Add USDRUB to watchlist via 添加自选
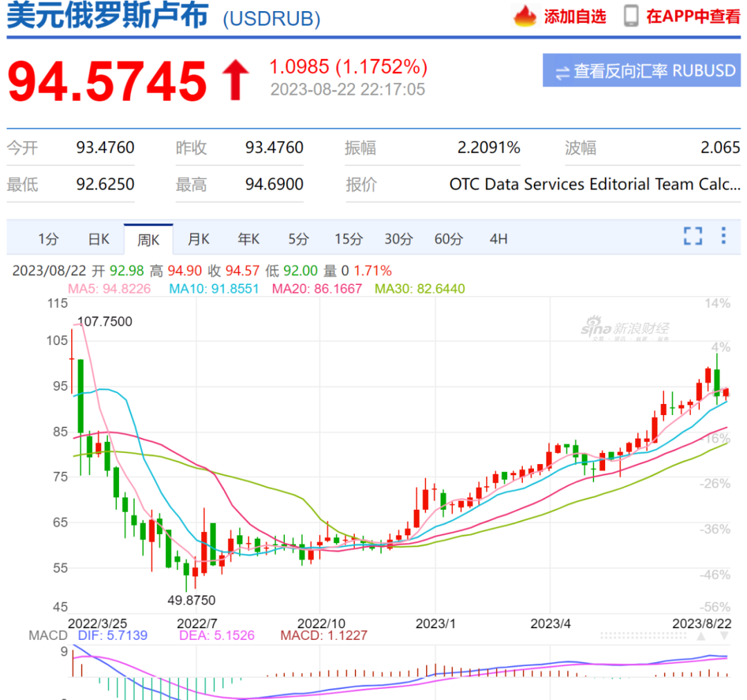The image size is (747, 700). (575, 16)
